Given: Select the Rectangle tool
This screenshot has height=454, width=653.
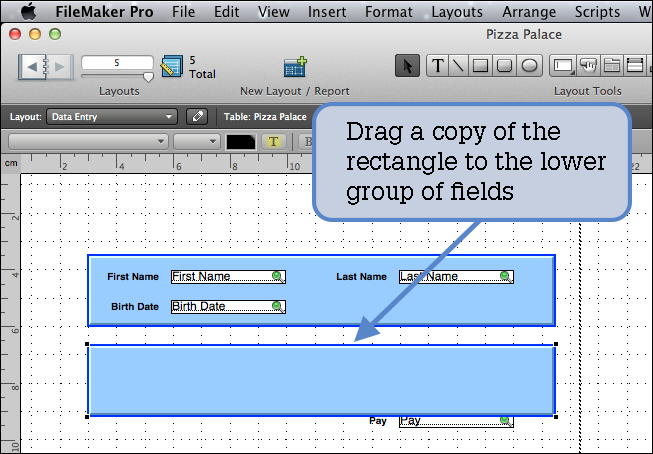Looking at the screenshot, I should point(481,66).
